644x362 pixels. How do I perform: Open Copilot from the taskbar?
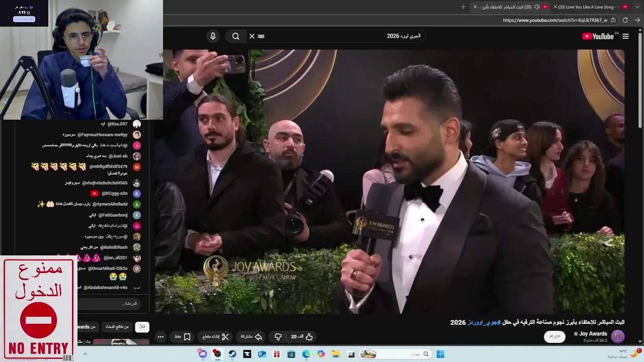coord(321,354)
